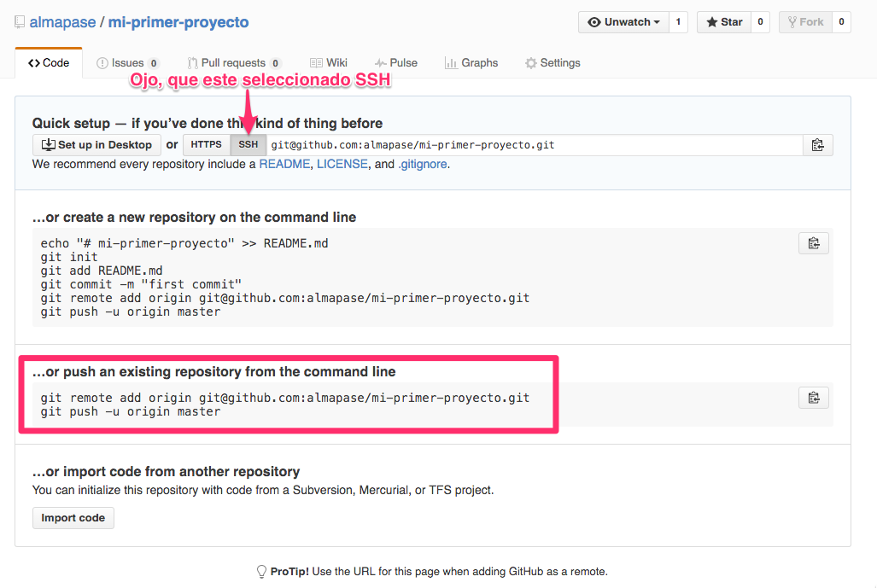Open the watchers count 1
The height and width of the screenshot is (588, 877).
[x=678, y=22]
